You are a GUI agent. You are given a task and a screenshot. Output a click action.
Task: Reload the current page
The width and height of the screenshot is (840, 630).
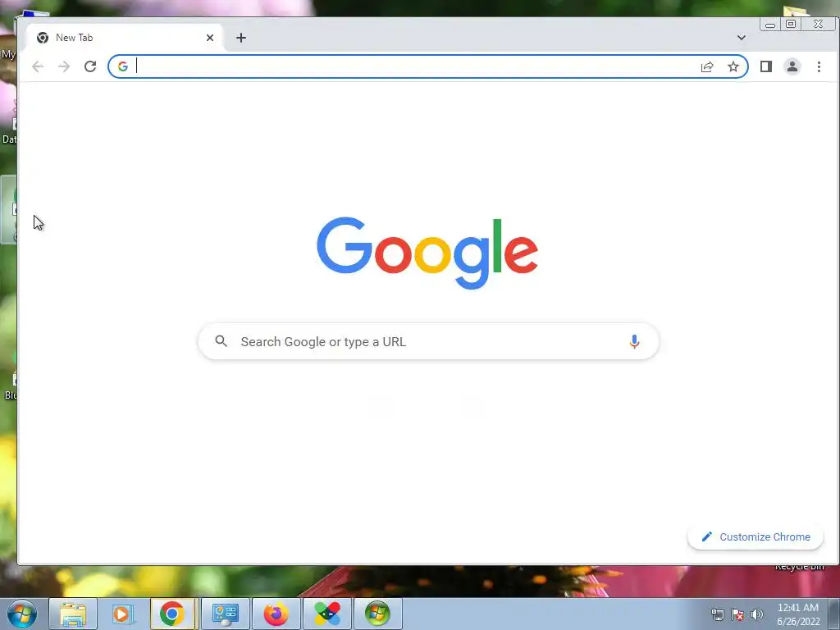pos(90,66)
